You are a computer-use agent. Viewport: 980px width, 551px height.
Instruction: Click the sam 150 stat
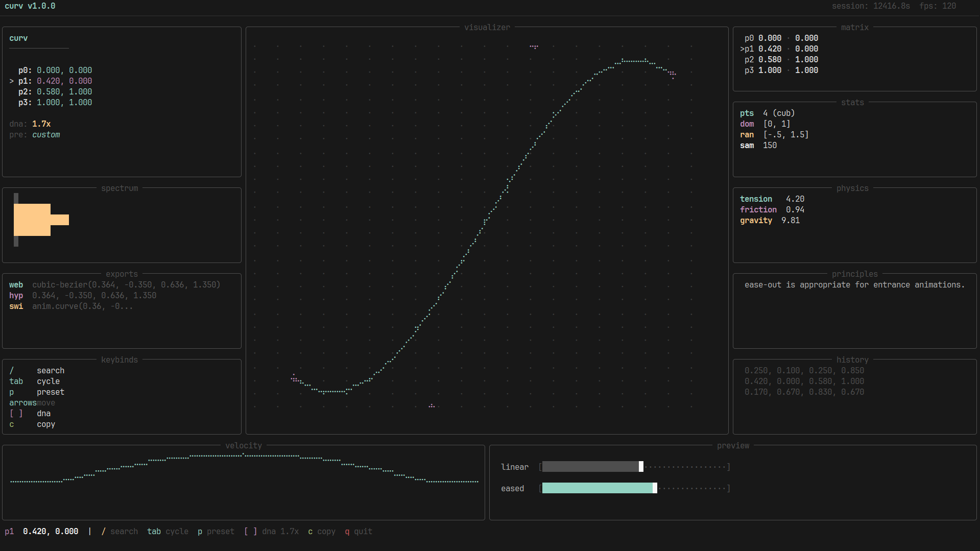(x=758, y=146)
